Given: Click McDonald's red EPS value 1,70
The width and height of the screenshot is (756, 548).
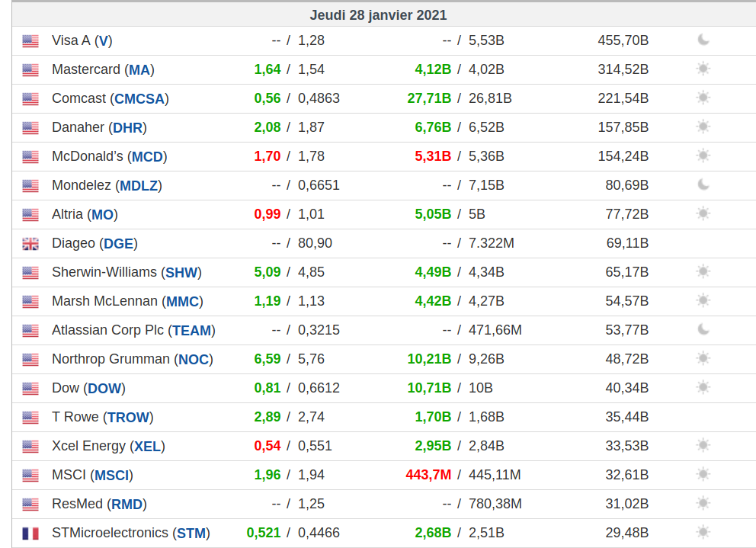Looking at the screenshot, I should tap(267, 156).
